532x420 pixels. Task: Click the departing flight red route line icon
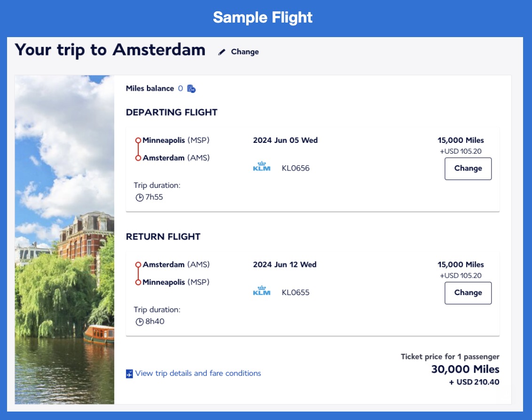tap(138, 149)
